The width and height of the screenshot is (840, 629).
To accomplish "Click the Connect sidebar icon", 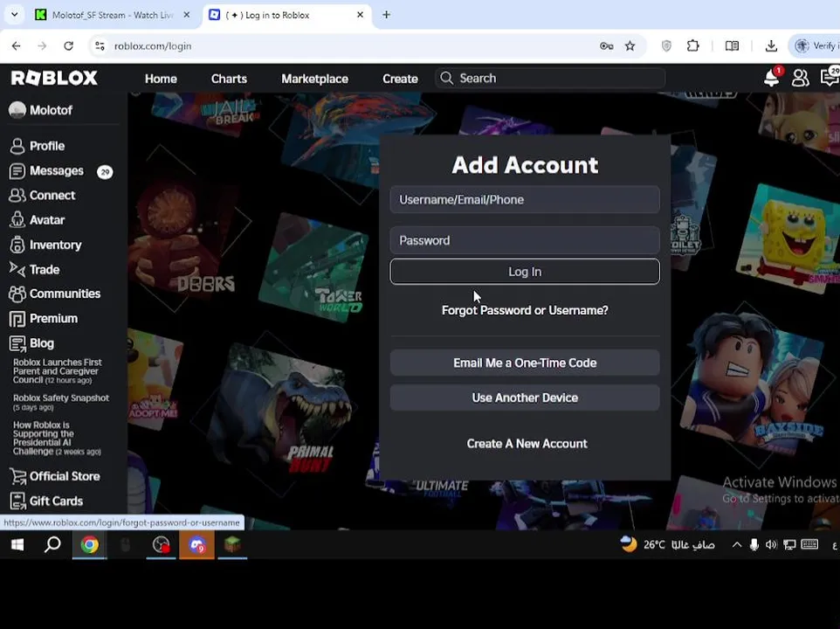I will (x=17, y=196).
